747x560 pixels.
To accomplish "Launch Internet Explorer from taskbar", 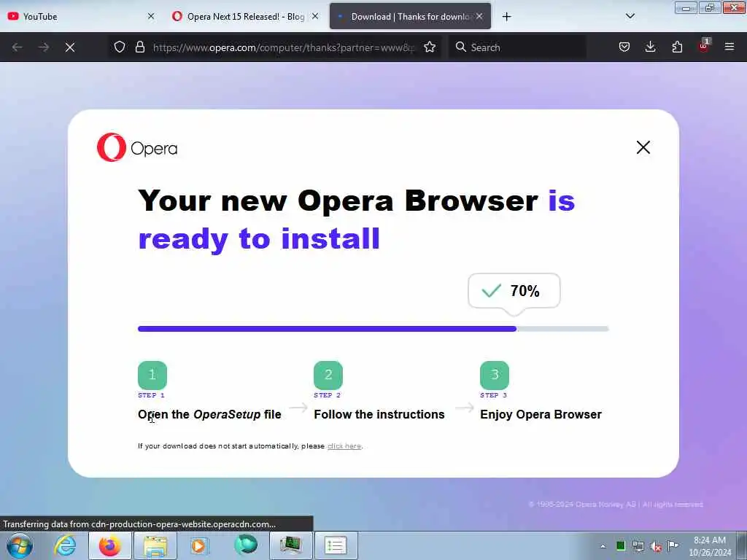I will tap(64, 545).
